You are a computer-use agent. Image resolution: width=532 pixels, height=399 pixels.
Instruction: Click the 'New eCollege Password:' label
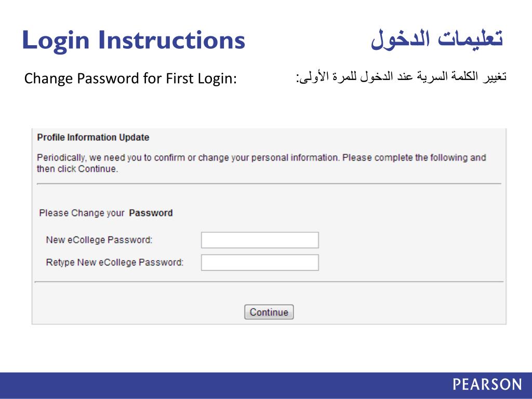pyautogui.click(x=99, y=240)
